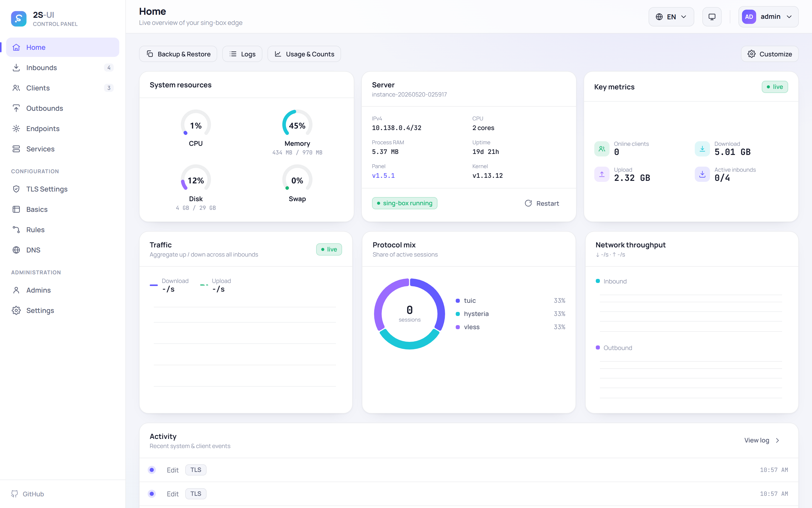The width and height of the screenshot is (812, 508).
Task: Navigate to Outbounds
Action: pyautogui.click(x=63, y=108)
